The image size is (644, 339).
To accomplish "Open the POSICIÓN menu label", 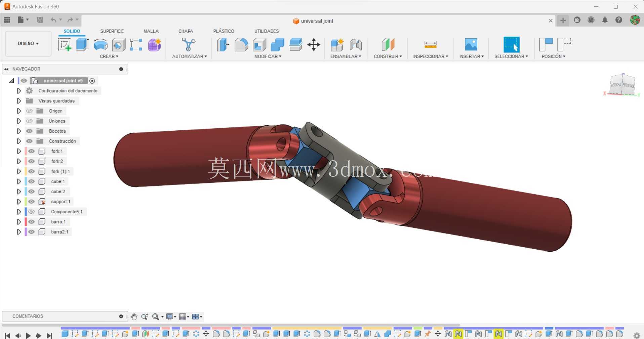I will point(553,56).
